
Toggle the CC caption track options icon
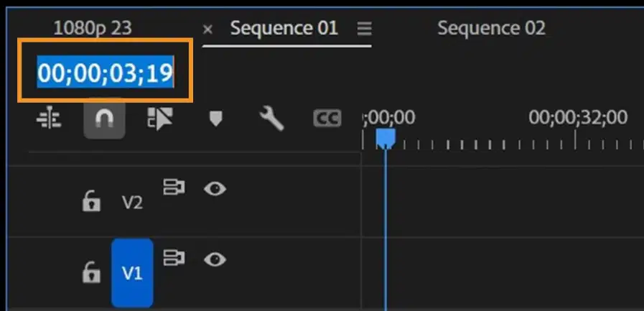(327, 119)
